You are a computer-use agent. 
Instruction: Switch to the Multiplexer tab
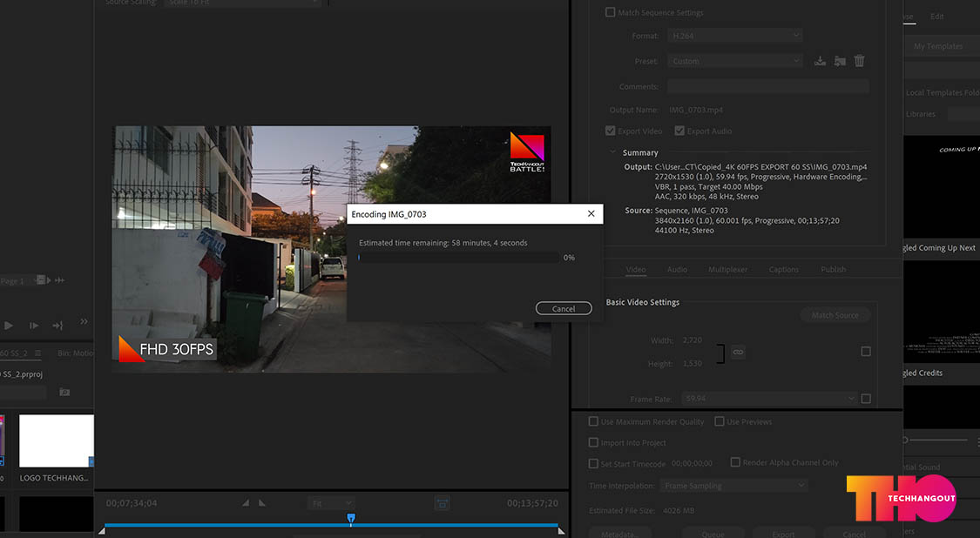[727, 269]
